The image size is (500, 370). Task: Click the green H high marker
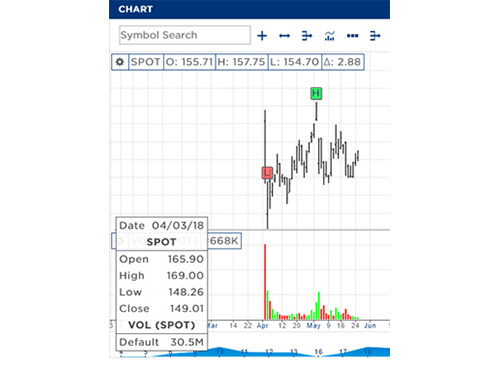tap(316, 93)
